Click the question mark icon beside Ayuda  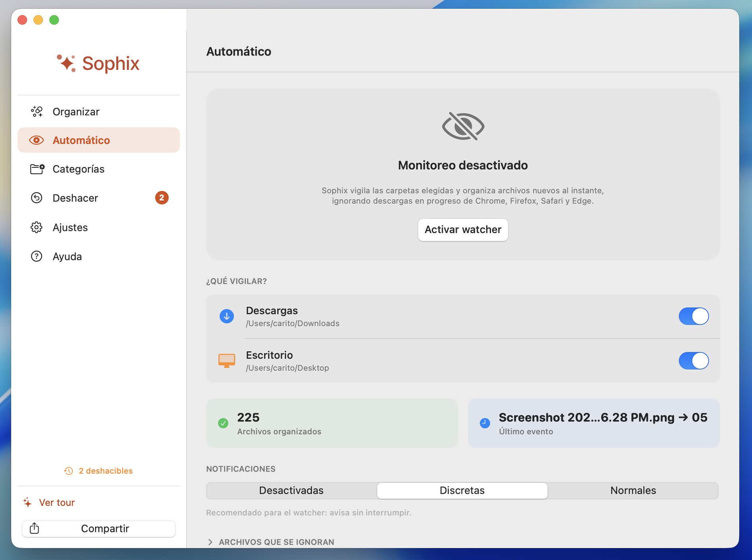37,256
